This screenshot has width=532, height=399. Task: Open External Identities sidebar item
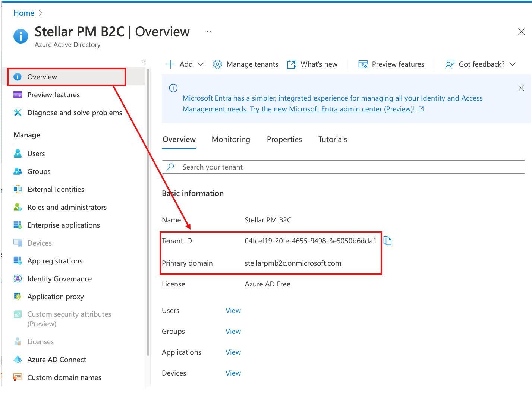(x=56, y=189)
